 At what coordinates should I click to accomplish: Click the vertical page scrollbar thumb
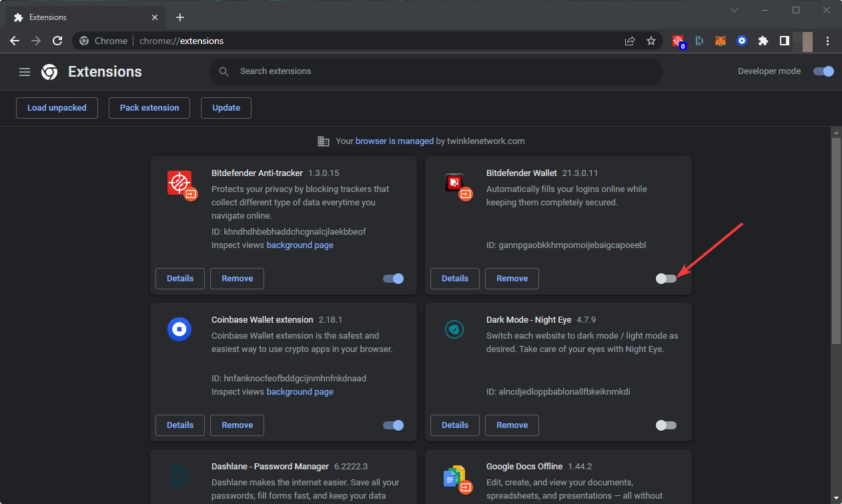point(836,241)
